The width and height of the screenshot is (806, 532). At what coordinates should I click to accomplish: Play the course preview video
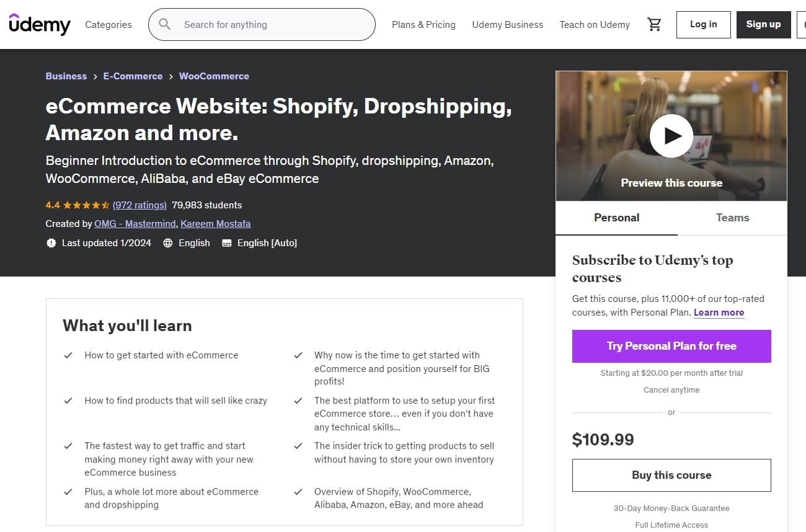(x=671, y=136)
